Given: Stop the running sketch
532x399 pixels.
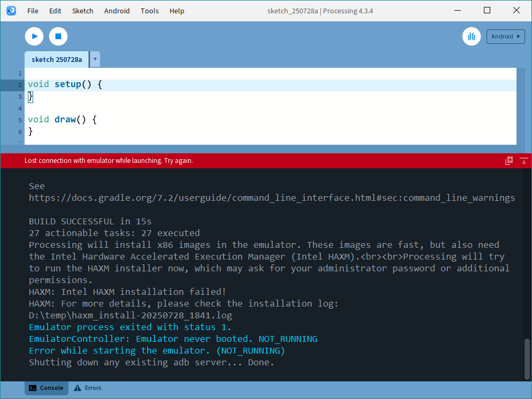Looking at the screenshot, I should 58,36.
